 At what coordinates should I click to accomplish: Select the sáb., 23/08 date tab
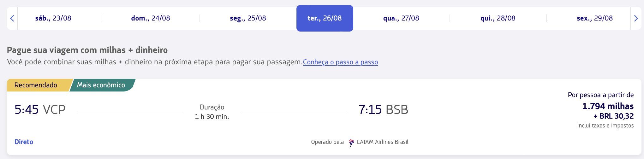[x=53, y=18]
